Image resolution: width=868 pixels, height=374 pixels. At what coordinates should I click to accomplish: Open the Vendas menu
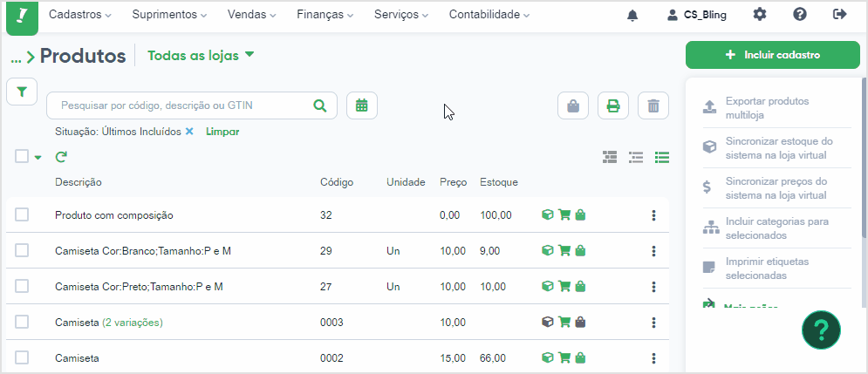tap(252, 15)
